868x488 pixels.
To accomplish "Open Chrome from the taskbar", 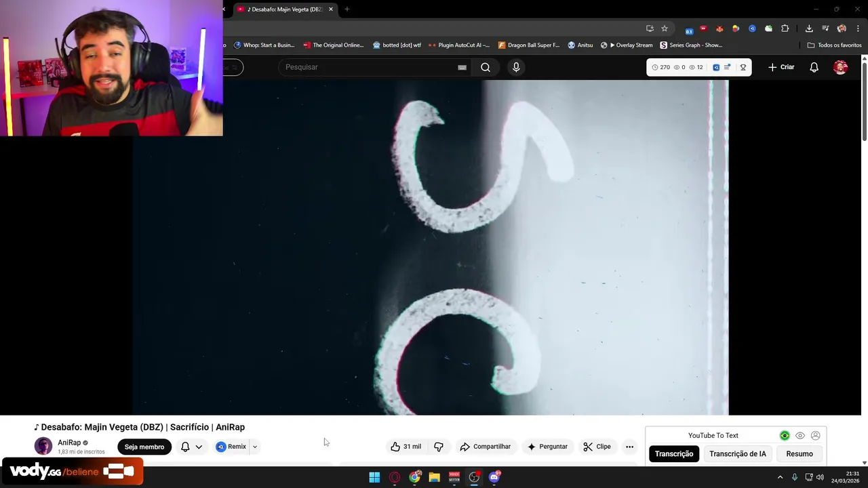I will pos(414,477).
